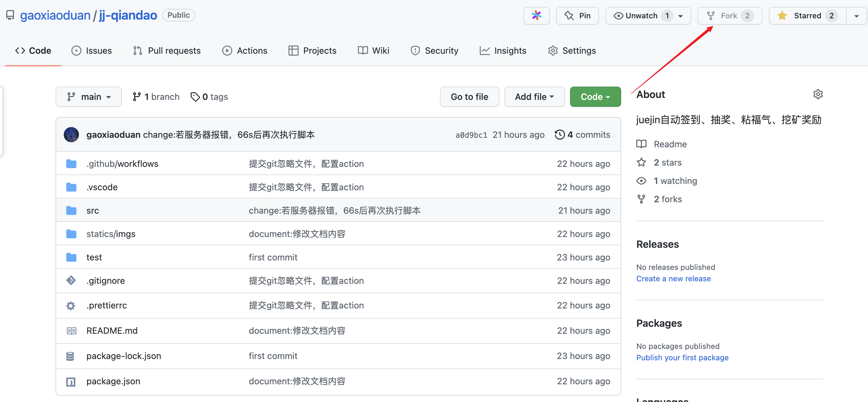Click the About section gear icon
This screenshot has height=402, width=868.
coord(818,94)
